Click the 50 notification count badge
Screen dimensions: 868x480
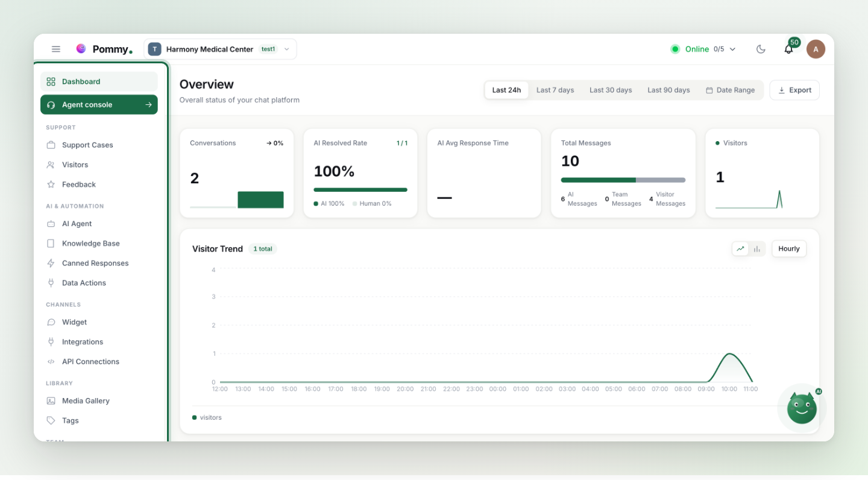tap(794, 42)
